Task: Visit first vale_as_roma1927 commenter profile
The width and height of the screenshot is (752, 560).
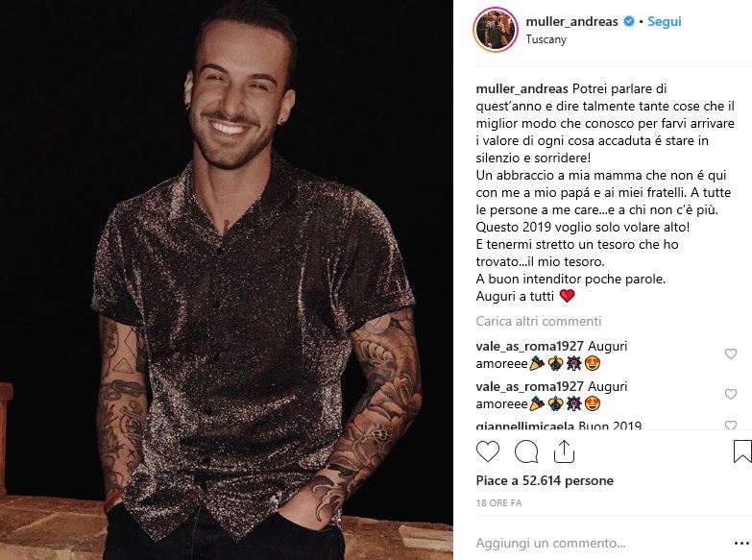Action: click(529, 346)
